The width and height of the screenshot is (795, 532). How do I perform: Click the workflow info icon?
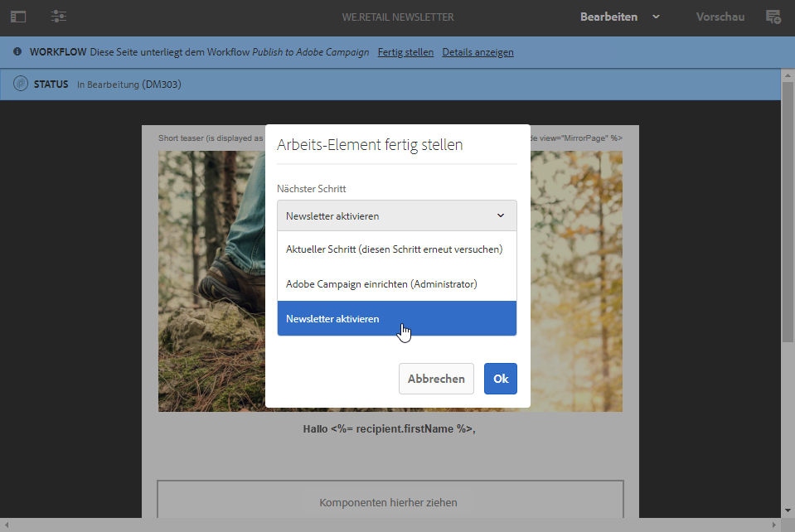coord(17,51)
